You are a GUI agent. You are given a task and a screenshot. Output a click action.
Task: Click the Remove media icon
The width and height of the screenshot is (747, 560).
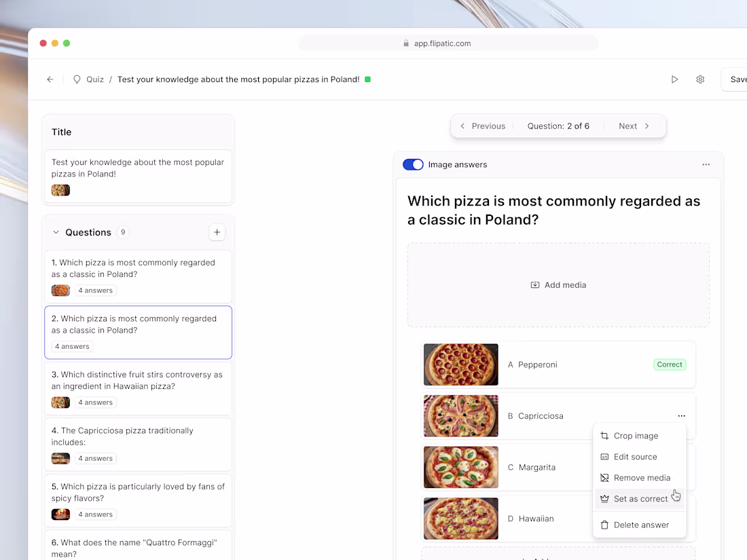604,478
